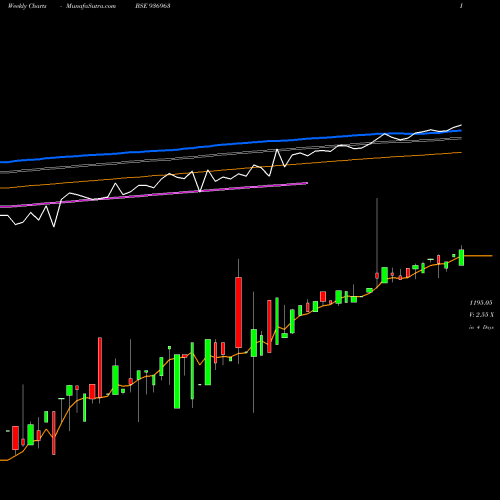
Task: Click the 'in 4 Days' text
Action: [x=481, y=327]
